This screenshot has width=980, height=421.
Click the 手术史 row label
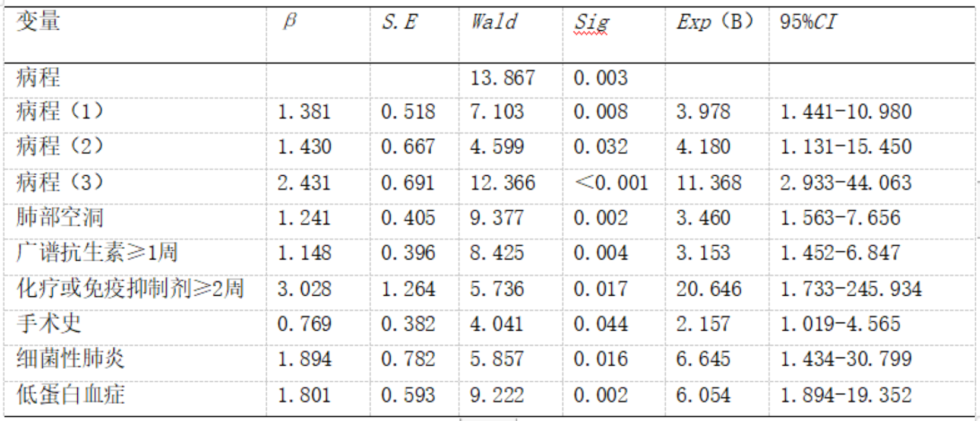pos(49,324)
